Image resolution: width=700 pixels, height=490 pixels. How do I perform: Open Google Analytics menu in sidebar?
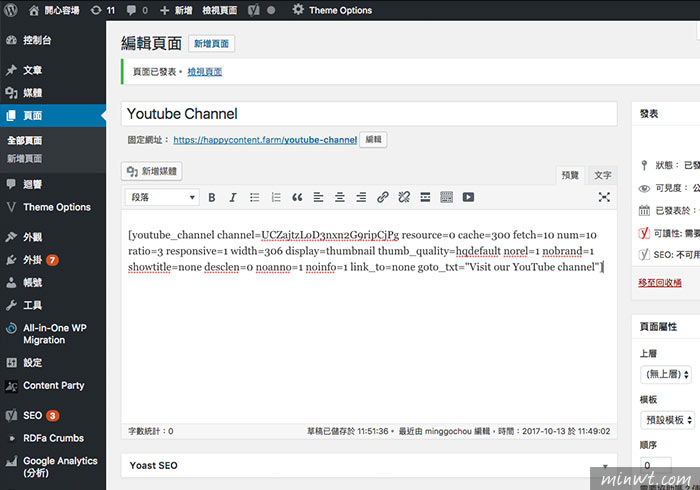[53, 467]
